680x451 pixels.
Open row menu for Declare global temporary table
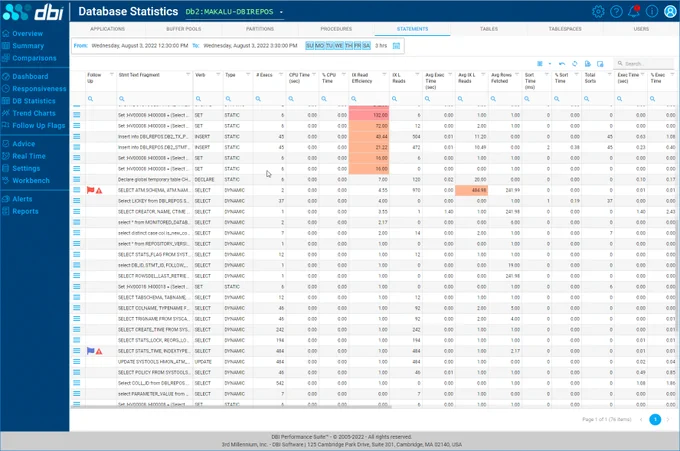[x=77, y=179]
